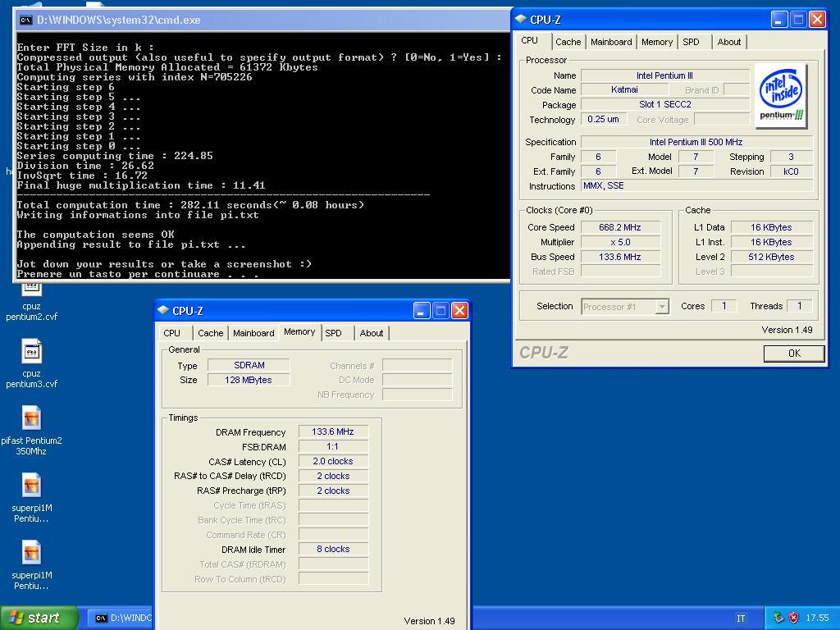Viewport: 840px width, 630px height.
Task: Click the Total computation time line in cmd
Action: click(190, 205)
